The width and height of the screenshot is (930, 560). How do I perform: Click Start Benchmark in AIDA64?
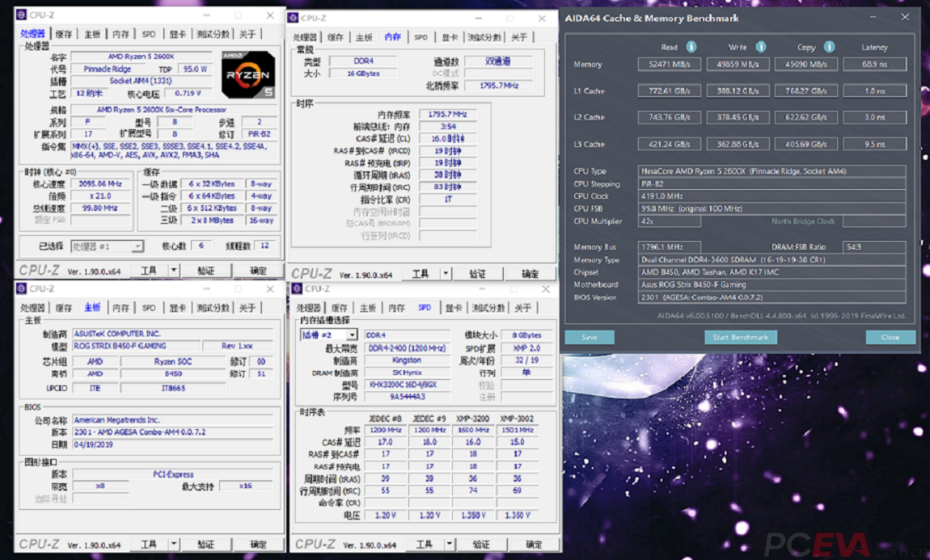(x=740, y=337)
